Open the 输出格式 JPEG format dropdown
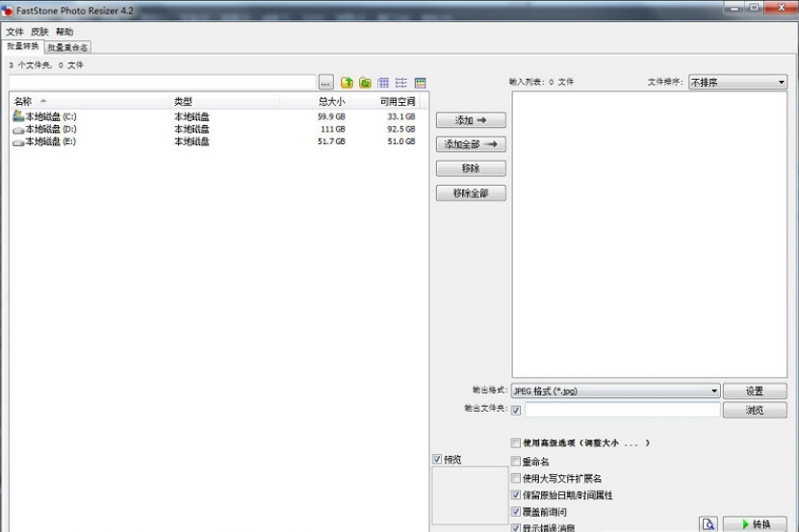The image size is (799, 532). tap(615, 391)
